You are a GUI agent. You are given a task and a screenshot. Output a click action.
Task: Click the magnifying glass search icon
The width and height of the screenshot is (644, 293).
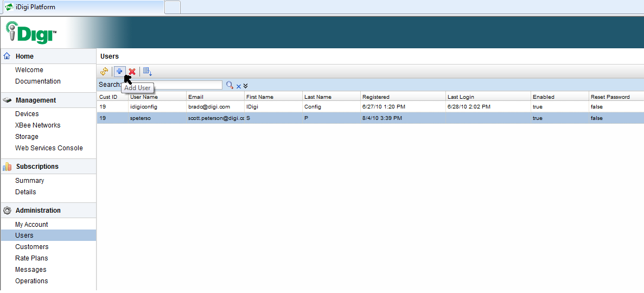[x=229, y=85]
